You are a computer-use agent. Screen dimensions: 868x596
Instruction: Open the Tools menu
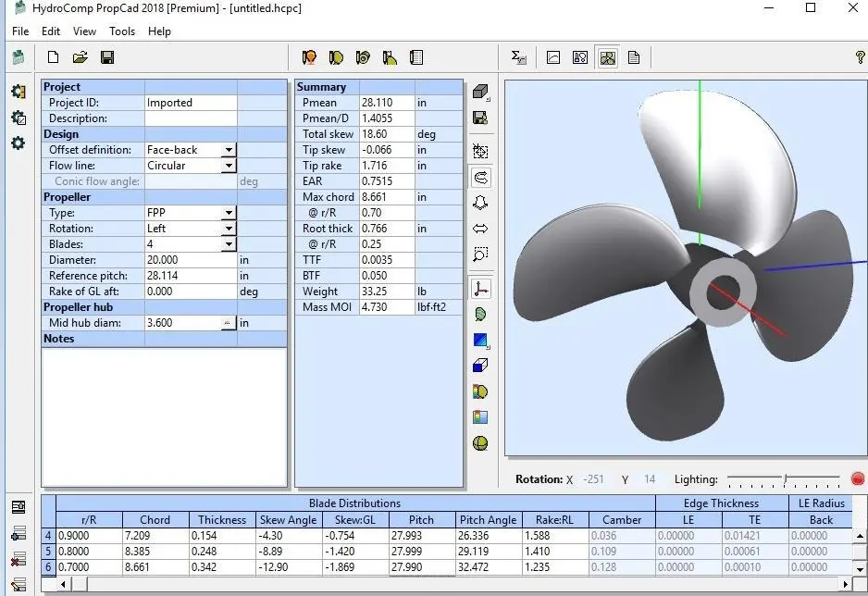(122, 31)
